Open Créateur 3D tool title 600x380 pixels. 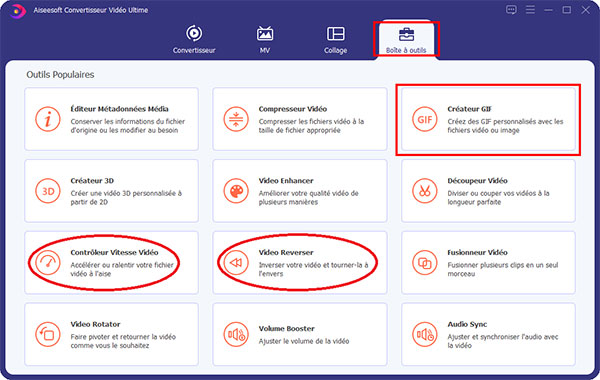click(x=92, y=181)
